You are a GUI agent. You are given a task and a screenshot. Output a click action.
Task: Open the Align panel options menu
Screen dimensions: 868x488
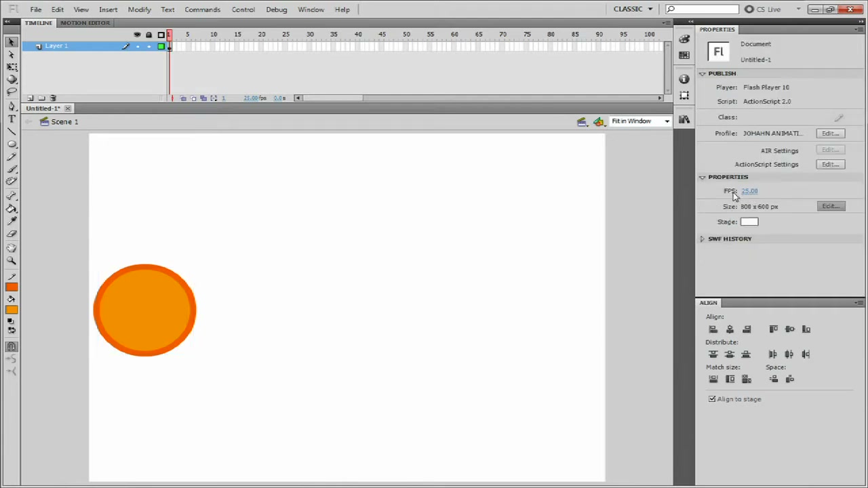pyautogui.click(x=860, y=303)
